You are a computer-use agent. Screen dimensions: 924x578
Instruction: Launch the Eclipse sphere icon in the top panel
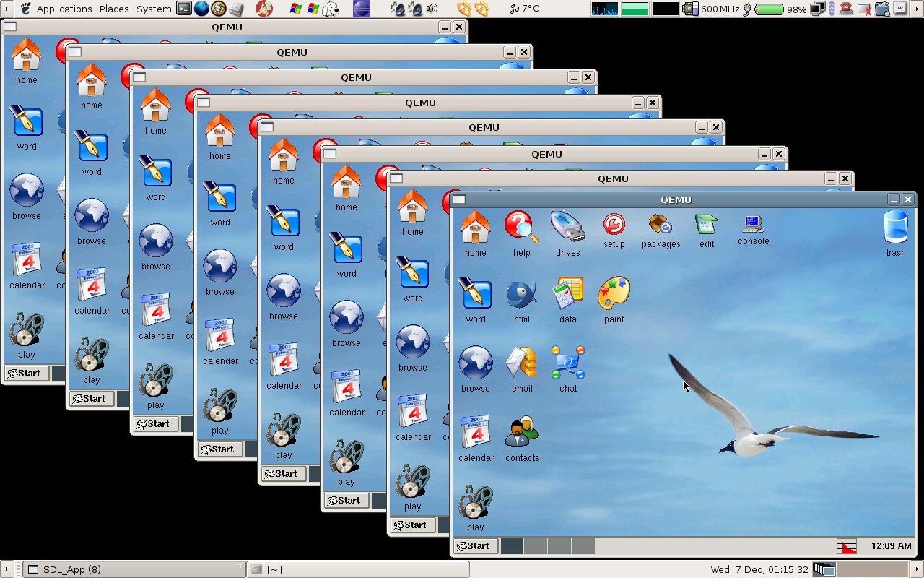pos(361,9)
